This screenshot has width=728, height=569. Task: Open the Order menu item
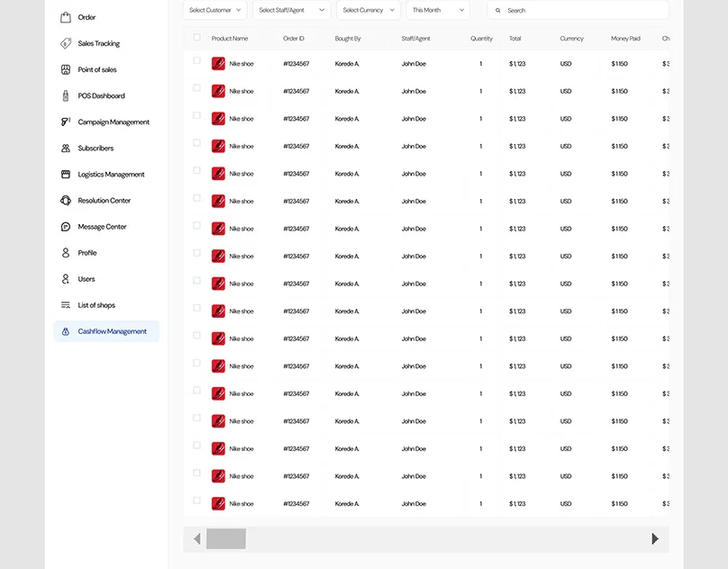(x=86, y=17)
